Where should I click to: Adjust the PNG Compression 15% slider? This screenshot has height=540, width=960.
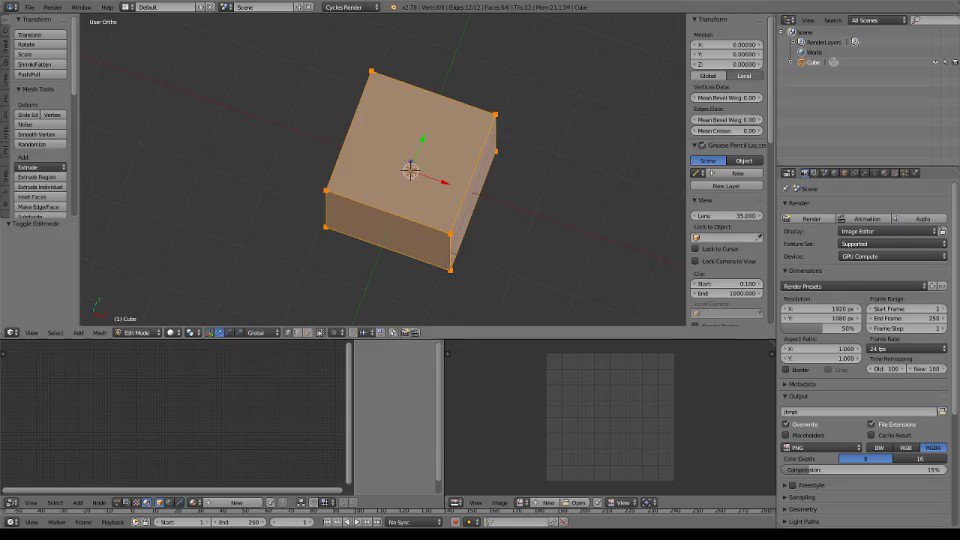point(863,470)
